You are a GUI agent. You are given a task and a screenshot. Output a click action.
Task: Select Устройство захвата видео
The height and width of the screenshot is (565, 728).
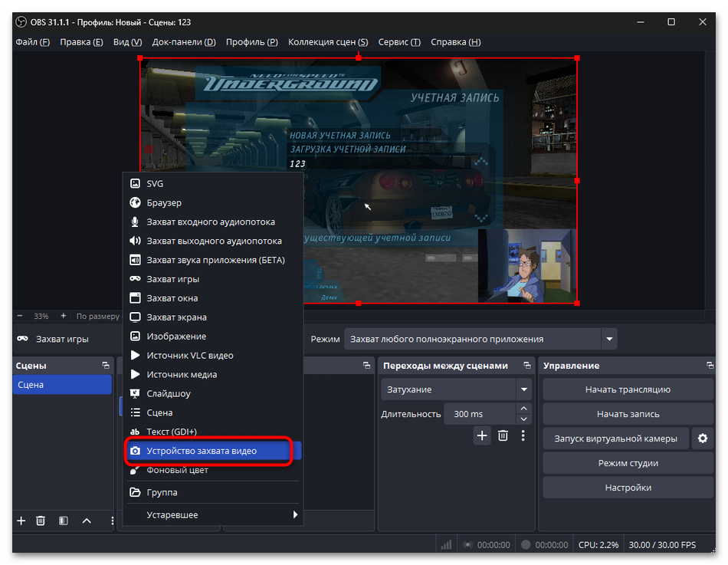[x=214, y=451]
